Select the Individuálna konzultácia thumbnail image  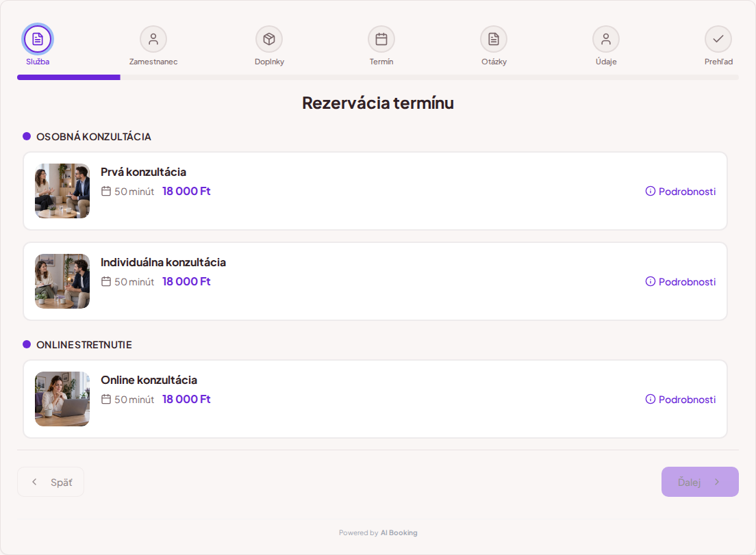[x=62, y=281]
